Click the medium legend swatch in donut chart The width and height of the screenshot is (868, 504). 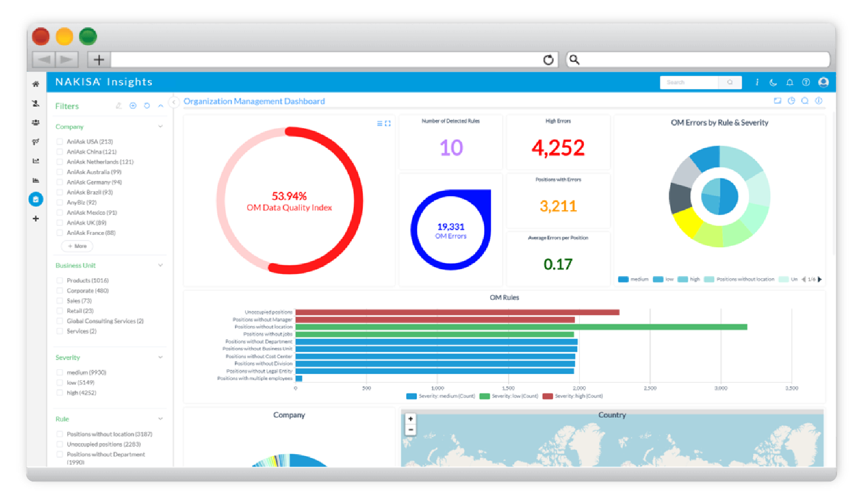pos(623,279)
